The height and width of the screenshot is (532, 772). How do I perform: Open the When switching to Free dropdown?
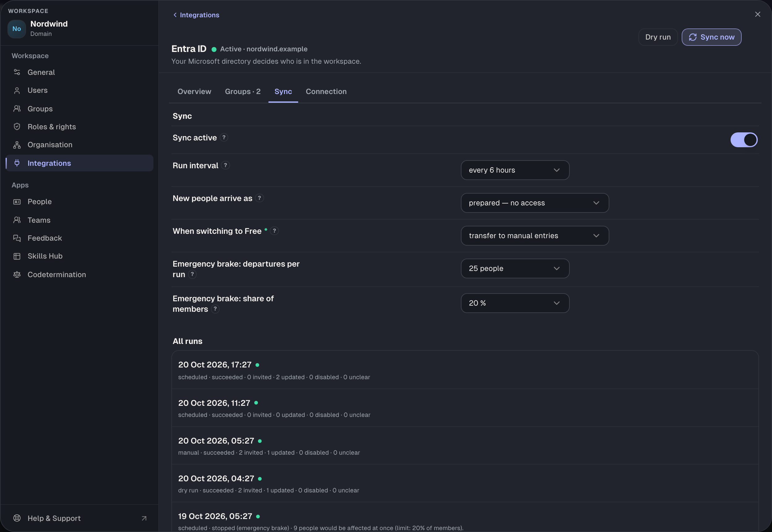(535, 236)
